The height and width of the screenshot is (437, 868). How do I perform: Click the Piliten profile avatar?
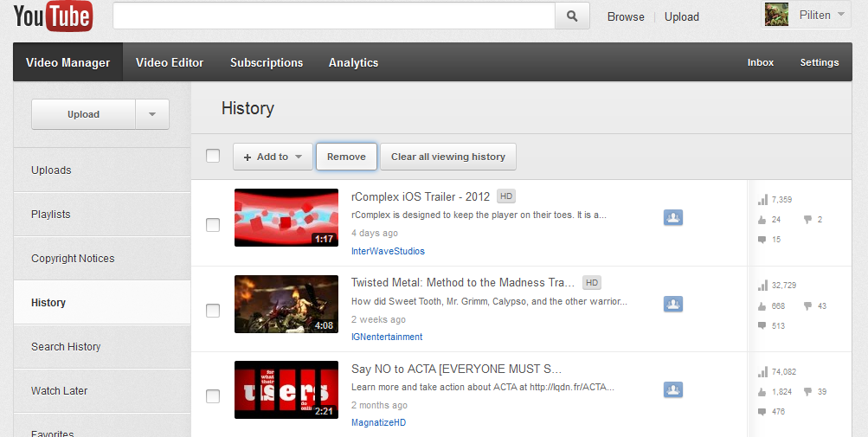tap(776, 15)
